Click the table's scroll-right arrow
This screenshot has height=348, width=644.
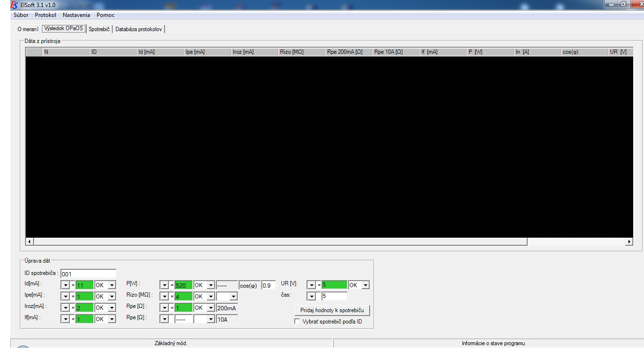629,241
